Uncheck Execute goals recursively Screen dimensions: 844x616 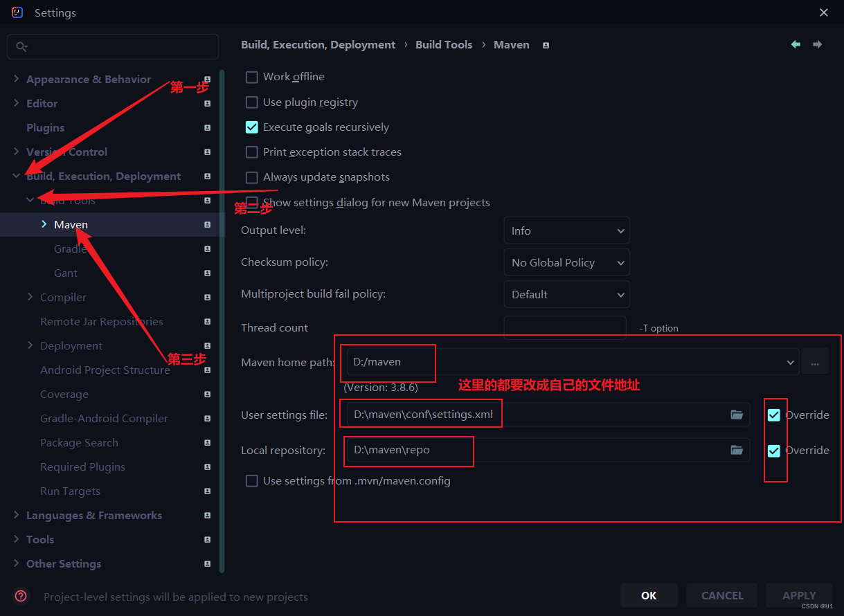(252, 127)
